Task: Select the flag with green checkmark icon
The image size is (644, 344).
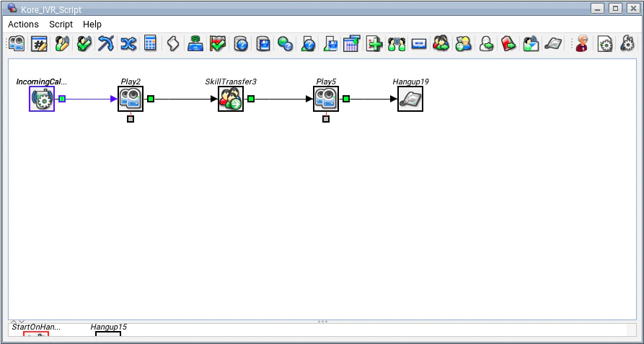Action: click(218, 43)
